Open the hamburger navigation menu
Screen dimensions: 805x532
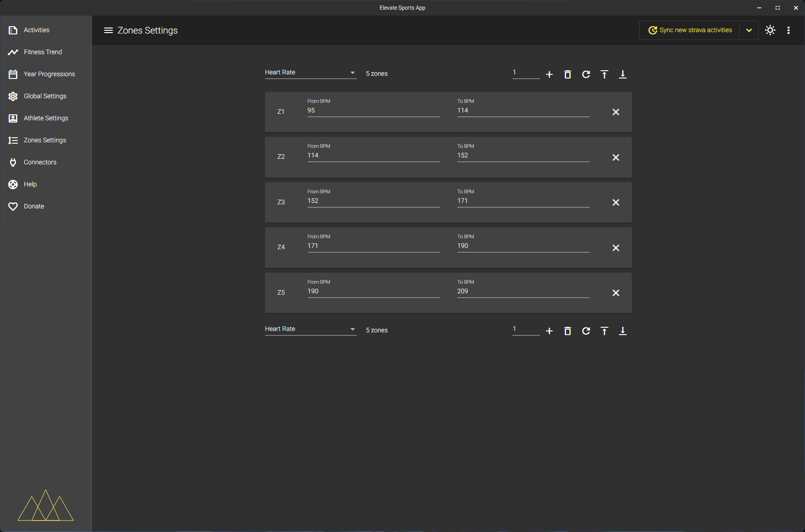coord(108,30)
